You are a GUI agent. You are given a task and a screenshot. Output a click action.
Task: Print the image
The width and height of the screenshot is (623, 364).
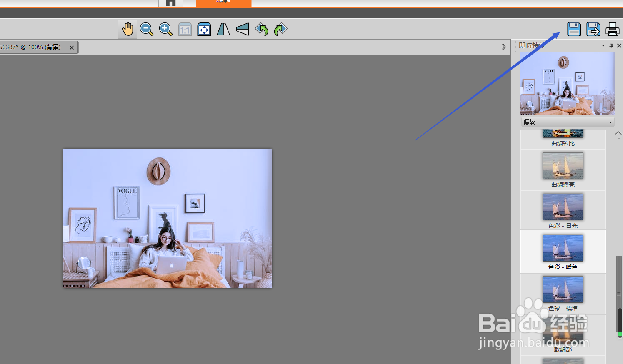point(613,29)
